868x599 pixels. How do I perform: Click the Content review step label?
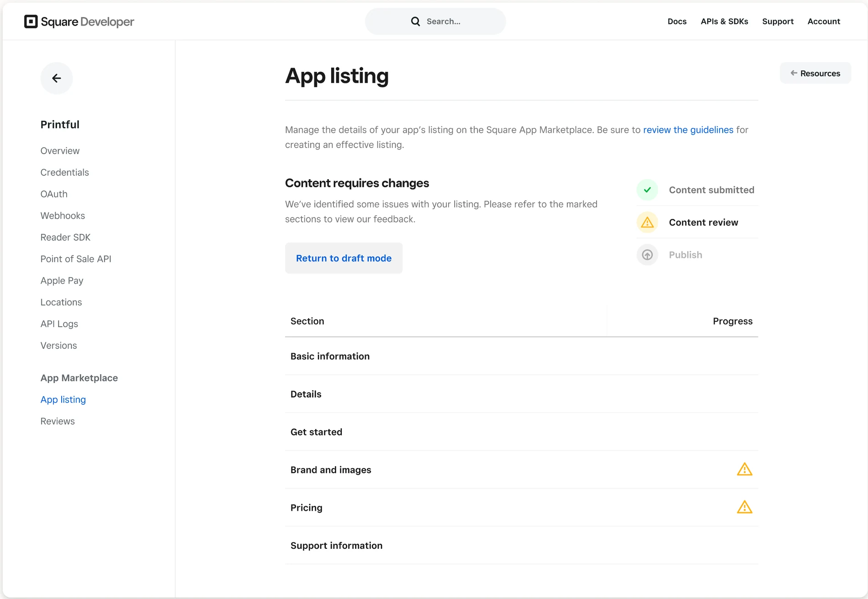[x=704, y=223]
